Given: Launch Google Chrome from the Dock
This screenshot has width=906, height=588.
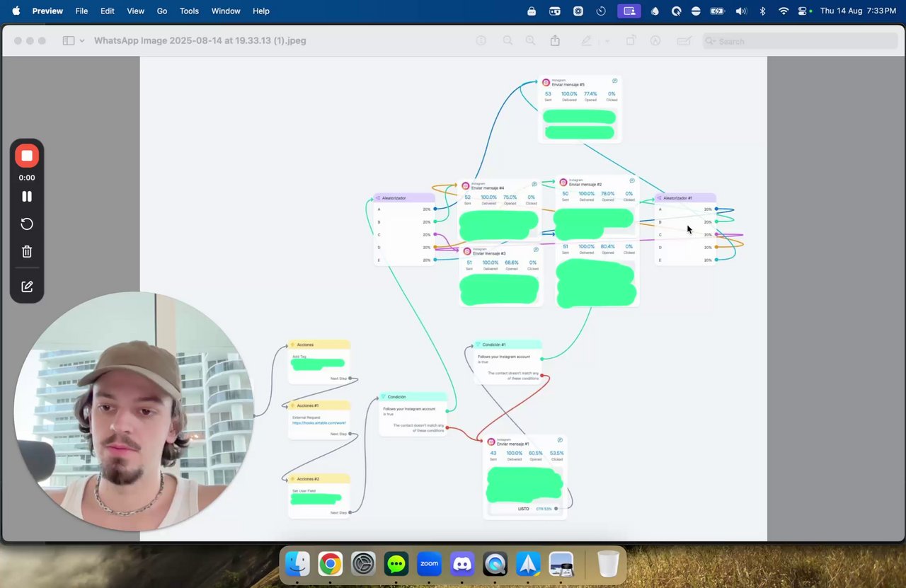Looking at the screenshot, I should [330, 564].
